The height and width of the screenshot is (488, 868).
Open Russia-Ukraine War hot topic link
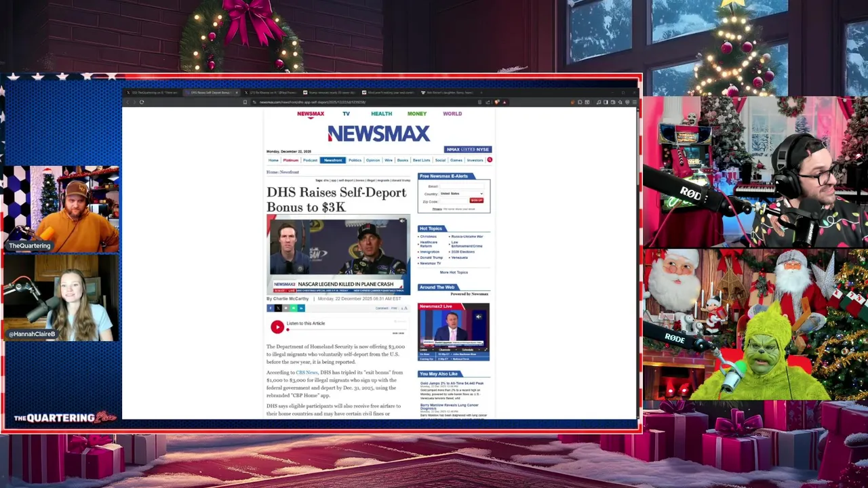click(x=467, y=237)
